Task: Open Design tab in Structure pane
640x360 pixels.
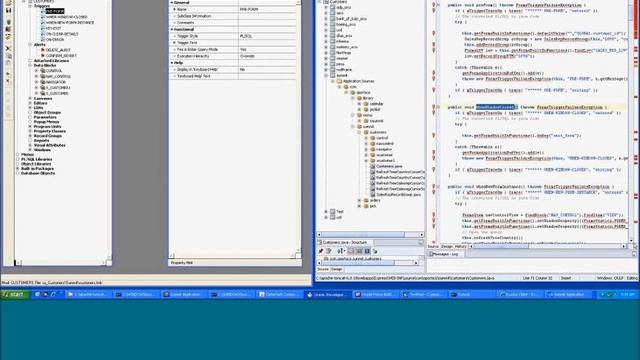Action: [337, 269]
